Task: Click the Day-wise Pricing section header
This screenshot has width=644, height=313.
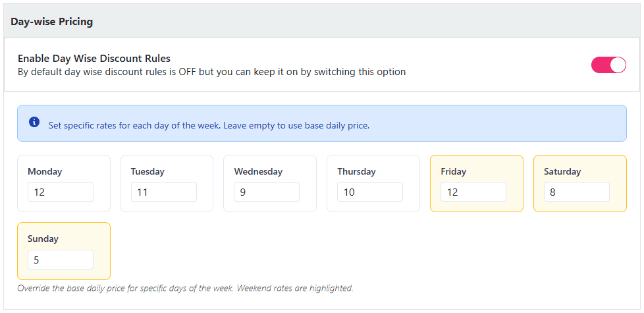Action: click(x=52, y=22)
